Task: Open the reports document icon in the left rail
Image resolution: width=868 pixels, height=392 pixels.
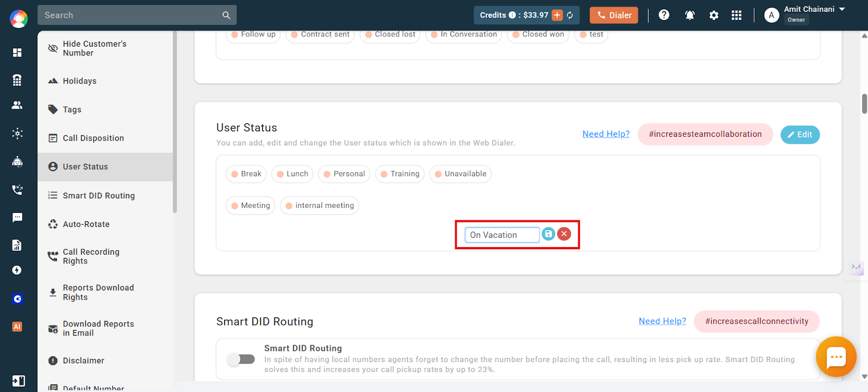Action: 17,245
